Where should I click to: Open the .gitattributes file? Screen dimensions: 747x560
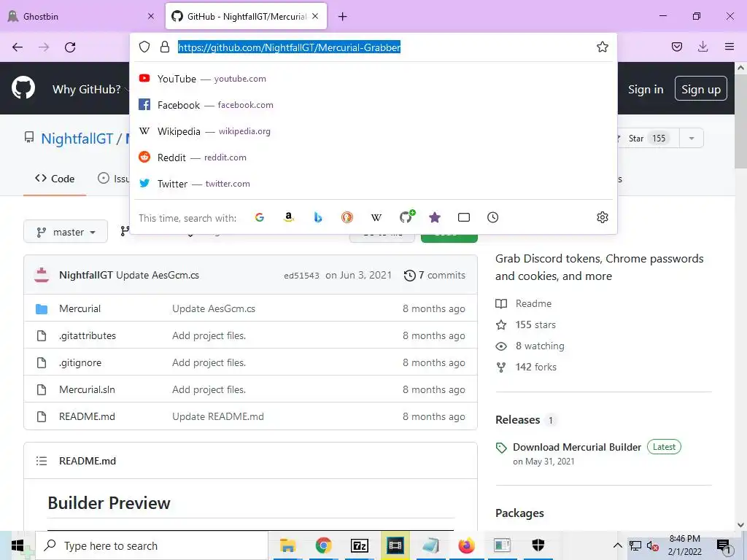coord(88,335)
